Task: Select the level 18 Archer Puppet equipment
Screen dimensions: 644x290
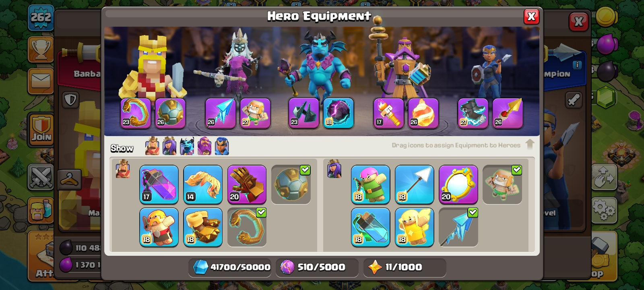Action: click(x=370, y=184)
